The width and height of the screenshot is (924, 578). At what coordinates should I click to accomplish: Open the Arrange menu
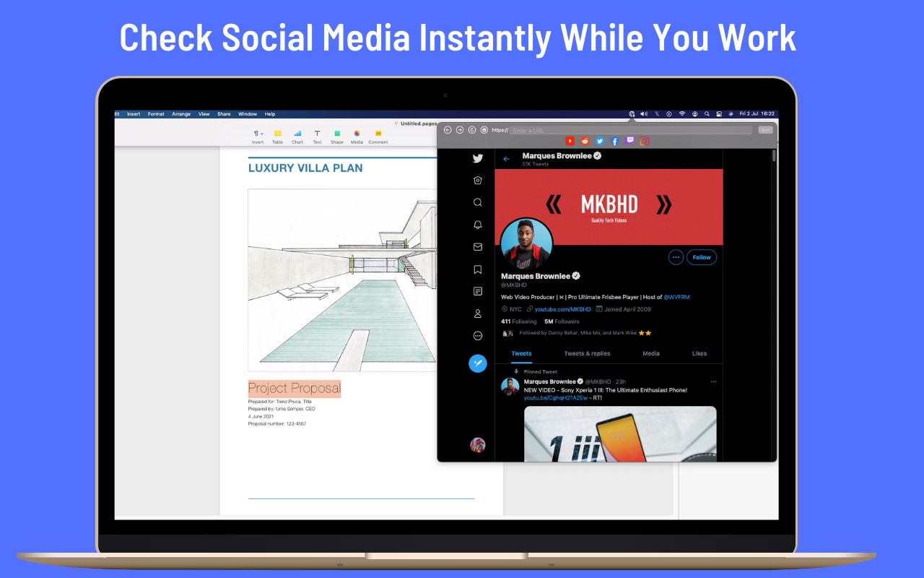click(181, 114)
